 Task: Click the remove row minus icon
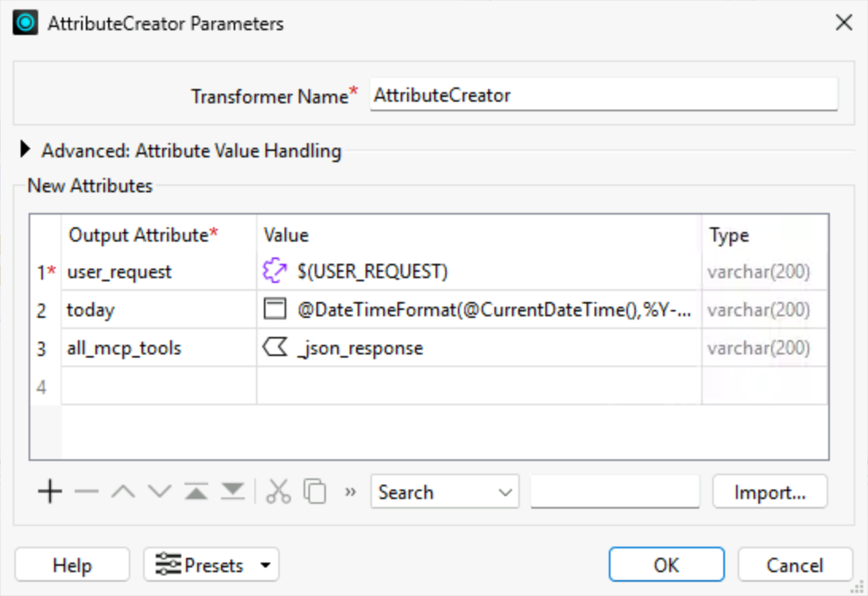pos(87,491)
